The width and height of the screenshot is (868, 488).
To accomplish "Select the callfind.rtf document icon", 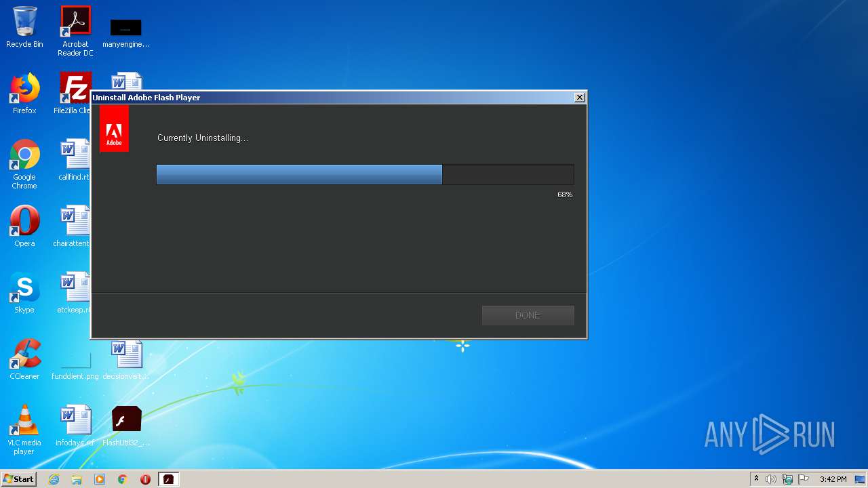I will click(73, 159).
